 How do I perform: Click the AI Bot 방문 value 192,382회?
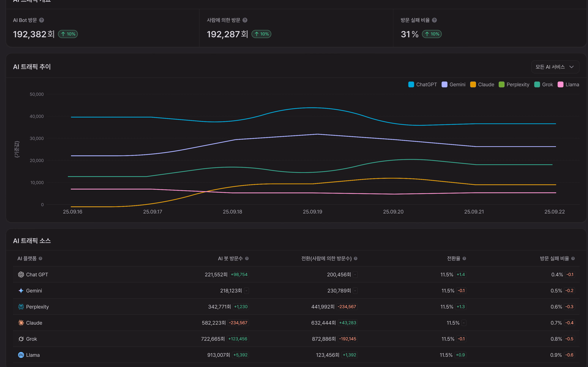[x=34, y=34]
